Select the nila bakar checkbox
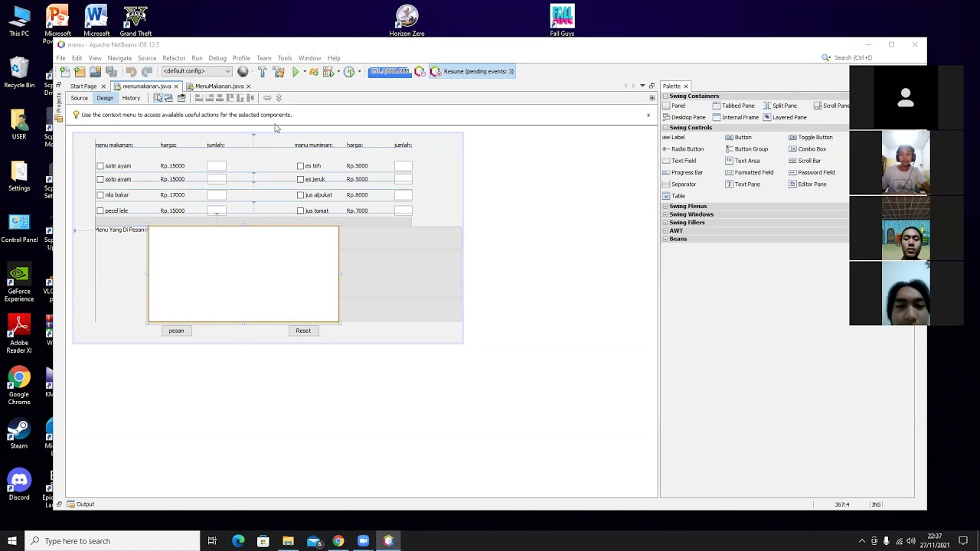This screenshot has height=551, width=980. 100,195
